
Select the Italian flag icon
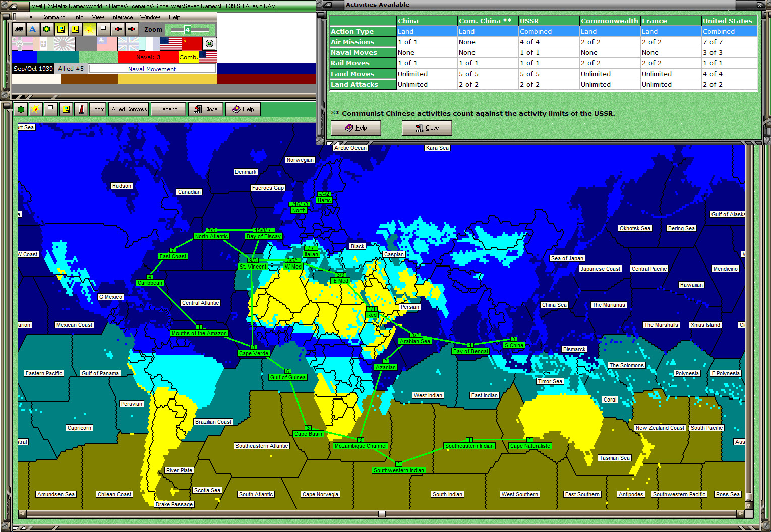[44, 44]
